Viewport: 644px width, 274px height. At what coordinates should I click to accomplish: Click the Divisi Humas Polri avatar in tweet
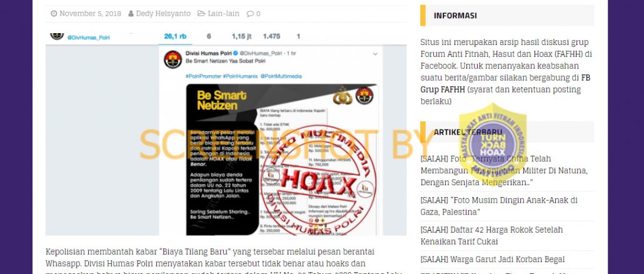coord(173,59)
